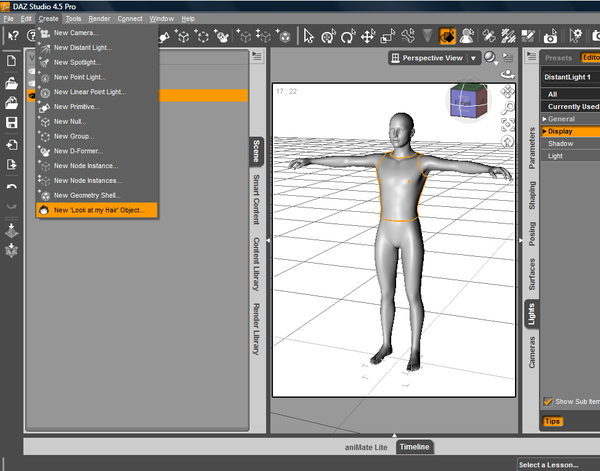Open the Content Library side tab
Image resolution: width=600 pixels, height=471 pixels.
[256, 264]
